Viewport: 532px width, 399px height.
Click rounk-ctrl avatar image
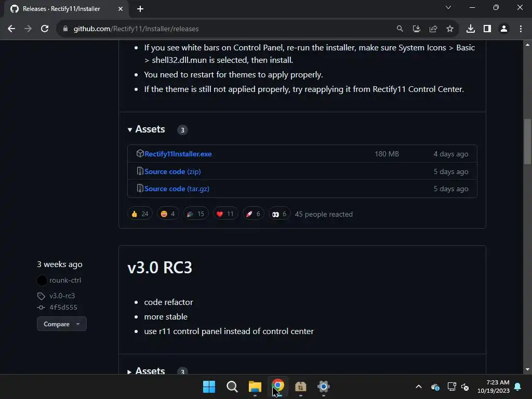(42, 280)
